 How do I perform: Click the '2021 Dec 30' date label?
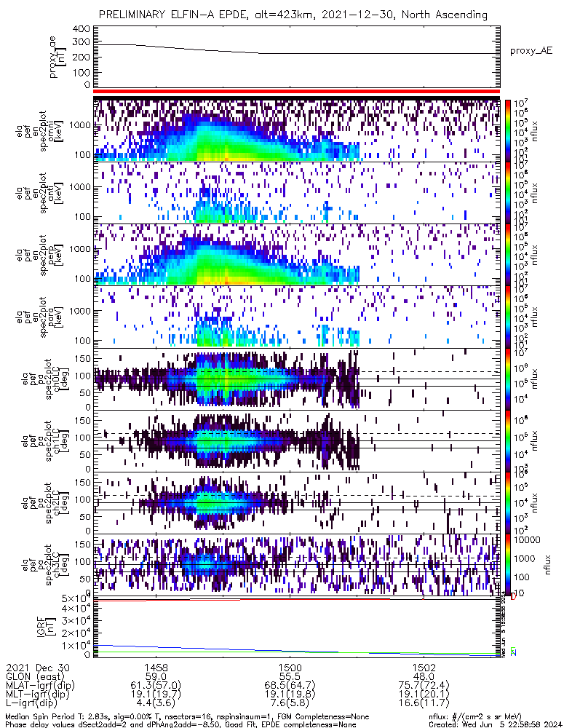pyautogui.click(x=38, y=668)
